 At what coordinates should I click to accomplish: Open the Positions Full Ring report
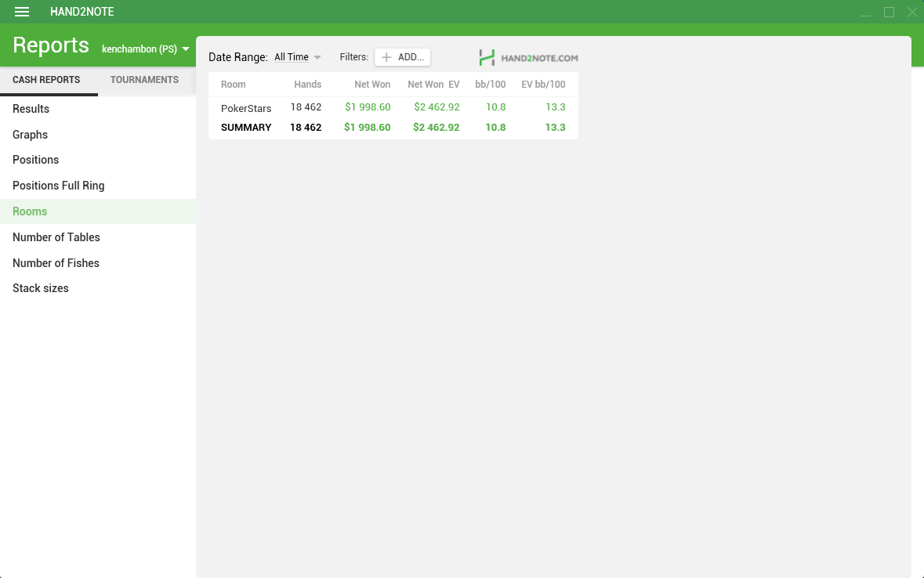98,186
